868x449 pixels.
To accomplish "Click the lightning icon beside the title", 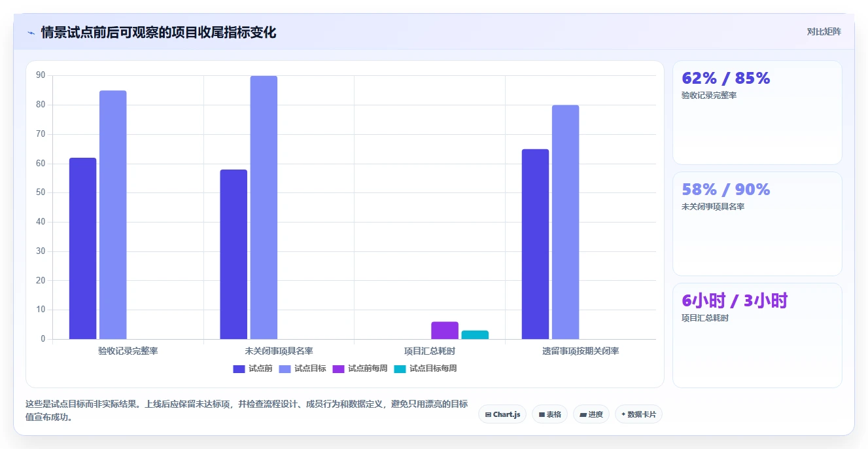I will (31, 32).
